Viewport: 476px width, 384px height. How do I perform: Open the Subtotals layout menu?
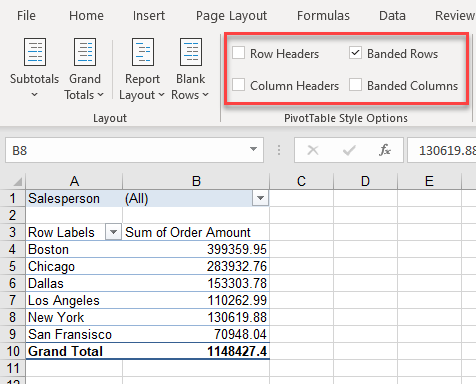[34, 69]
